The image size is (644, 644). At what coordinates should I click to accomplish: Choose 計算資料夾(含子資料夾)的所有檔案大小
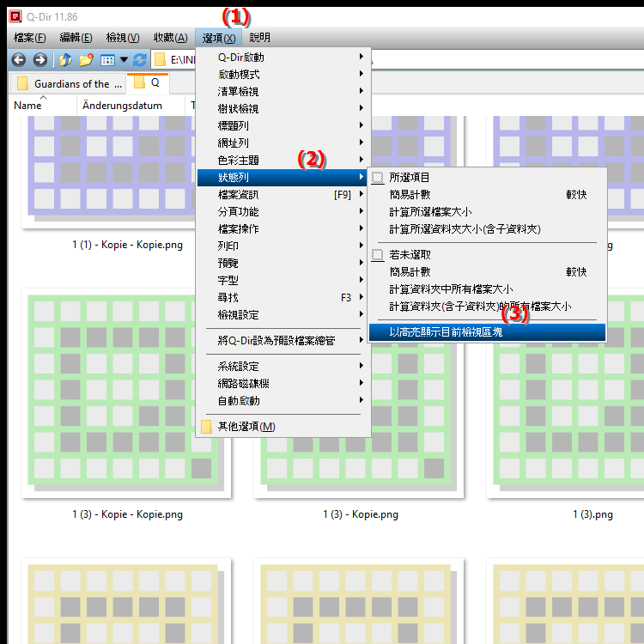click(x=487, y=307)
